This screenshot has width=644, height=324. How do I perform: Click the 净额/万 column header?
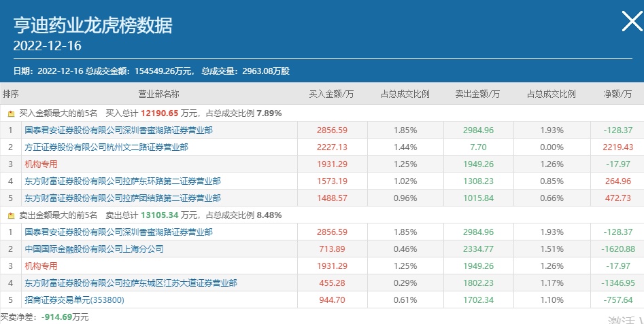[617, 94]
